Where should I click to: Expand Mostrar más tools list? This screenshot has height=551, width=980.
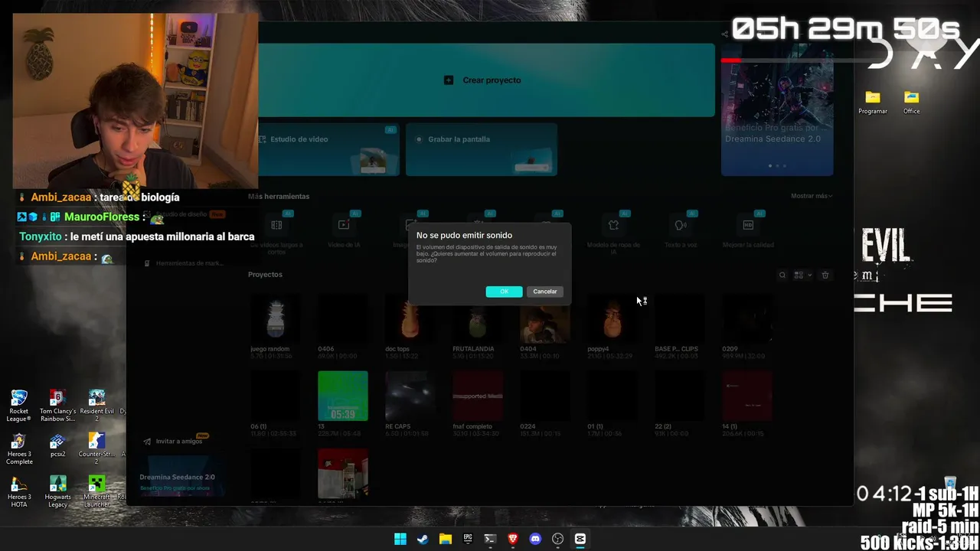(x=812, y=196)
